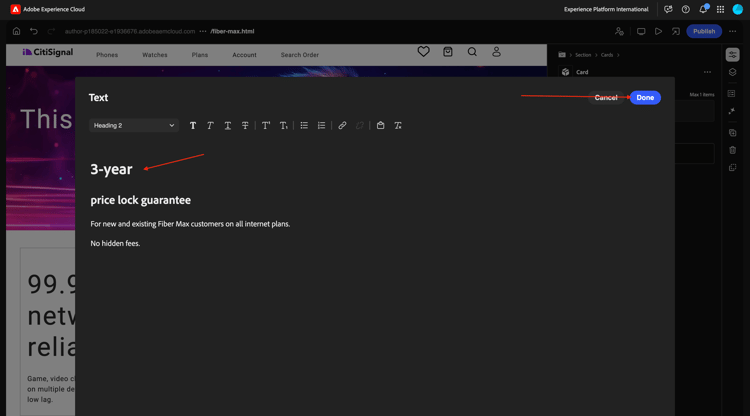Screen dimensions: 750x416
Task: Open Plans menu on CitiSignal page
Action: pos(199,55)
